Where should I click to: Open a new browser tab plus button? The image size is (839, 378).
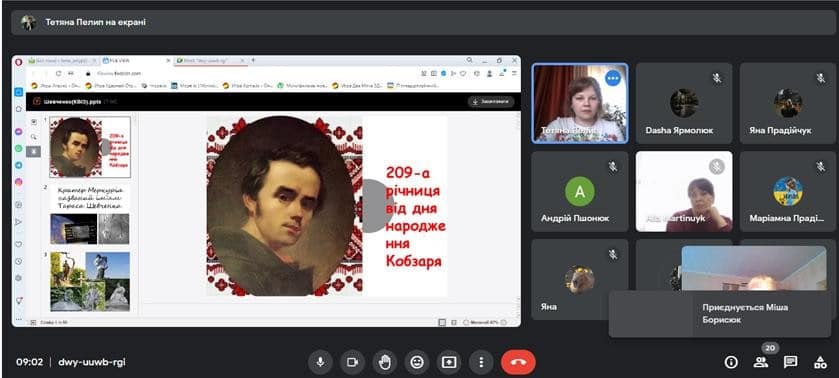pos(254,61)
